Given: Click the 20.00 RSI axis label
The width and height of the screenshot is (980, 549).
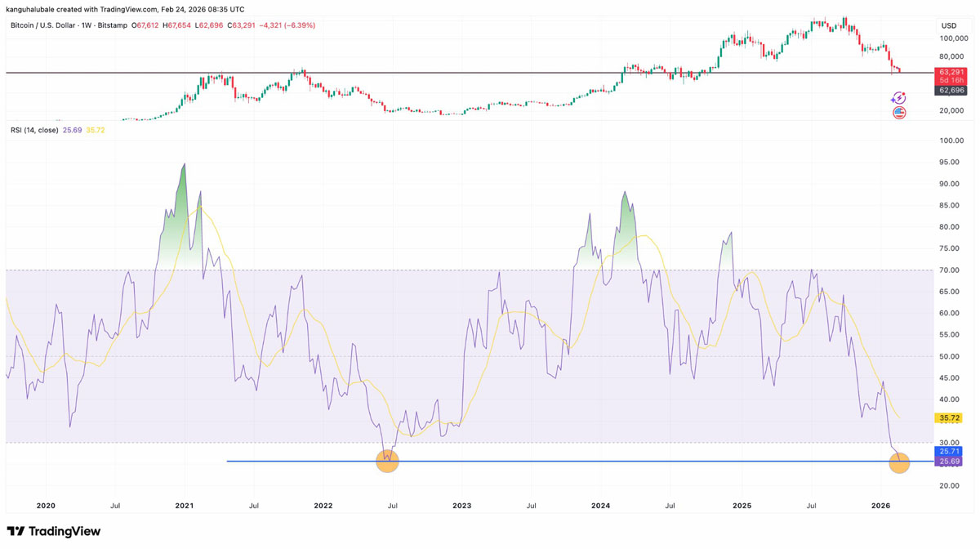Looking at the screenshot, I should tap(950, 486).
